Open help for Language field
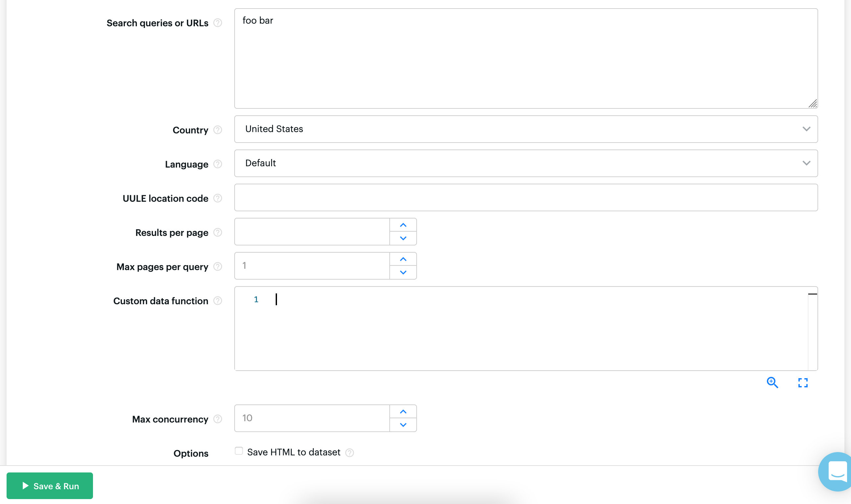This screenshot has height=504, width=851. (x=217, y=164)
